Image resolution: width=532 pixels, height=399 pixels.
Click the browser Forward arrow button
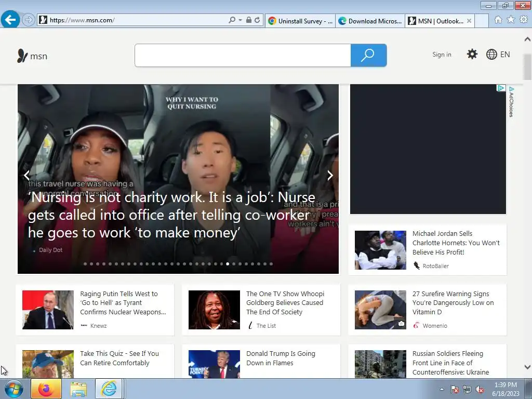tap(29, 20)
